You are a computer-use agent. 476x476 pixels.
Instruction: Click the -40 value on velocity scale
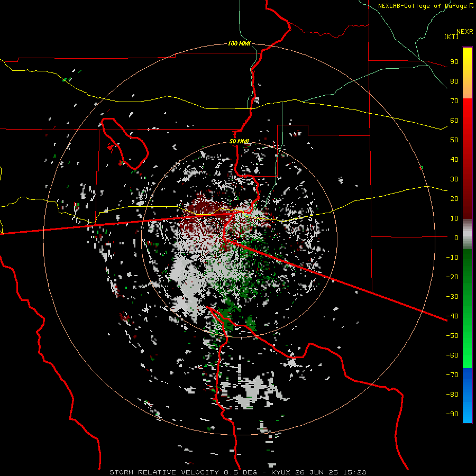[452, 316]
